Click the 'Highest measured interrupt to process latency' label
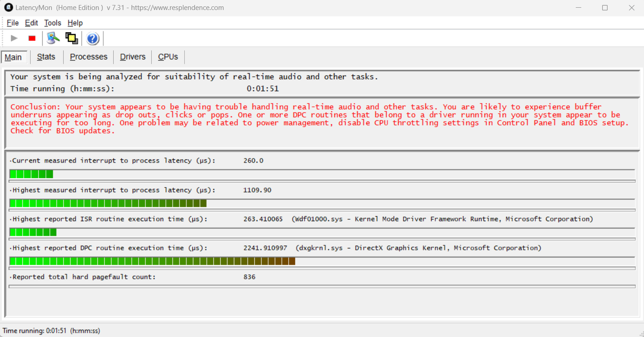The height and width of the screenshot is (337, 644). (114, 190)
